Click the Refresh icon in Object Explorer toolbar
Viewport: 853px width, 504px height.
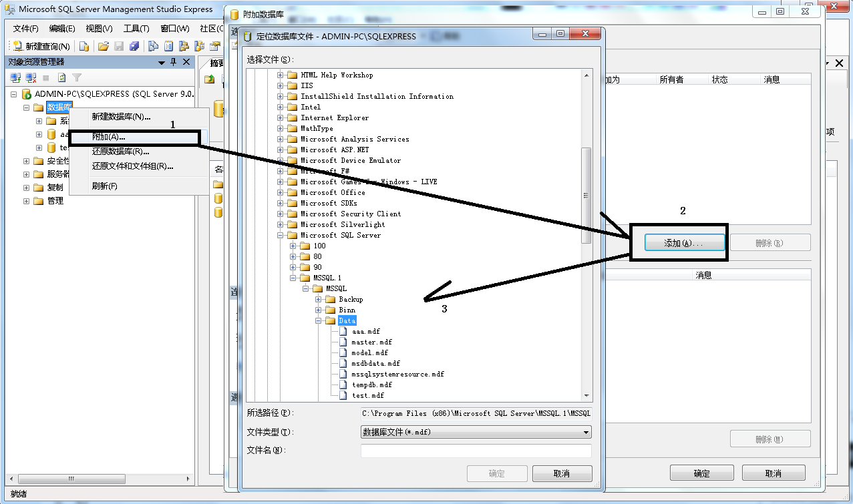click(61, 77)
